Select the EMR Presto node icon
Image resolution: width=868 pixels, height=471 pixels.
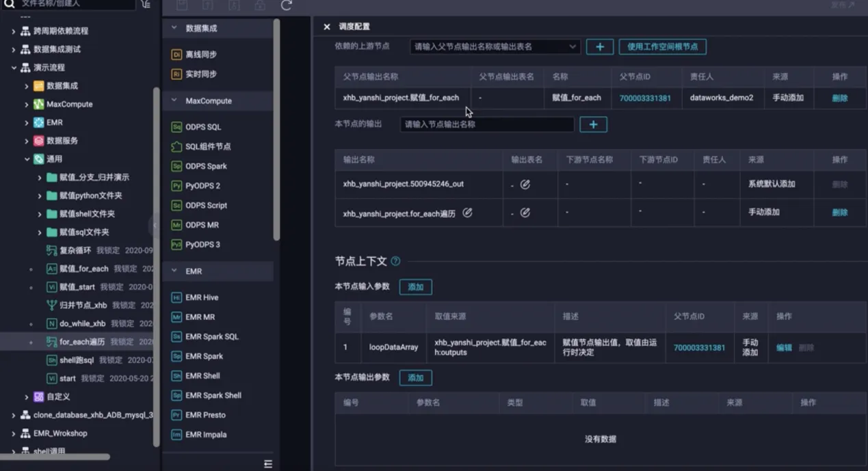click(x=176, y=415)
